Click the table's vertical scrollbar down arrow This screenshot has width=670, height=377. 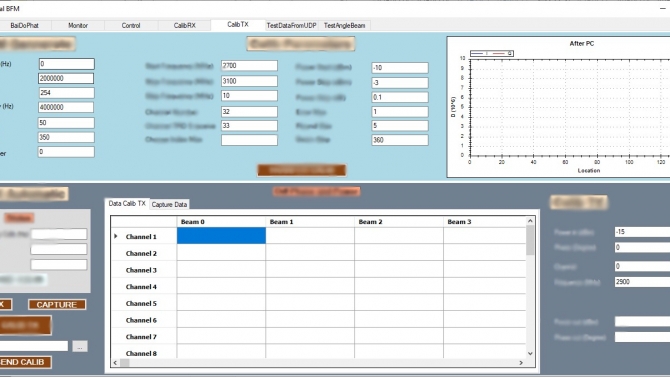[530, 353]
